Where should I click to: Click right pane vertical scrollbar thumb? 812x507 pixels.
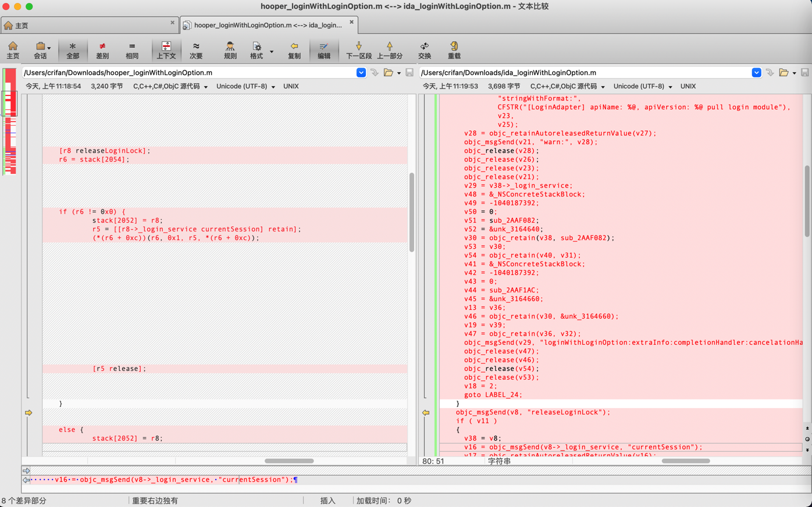pos(807,201)
